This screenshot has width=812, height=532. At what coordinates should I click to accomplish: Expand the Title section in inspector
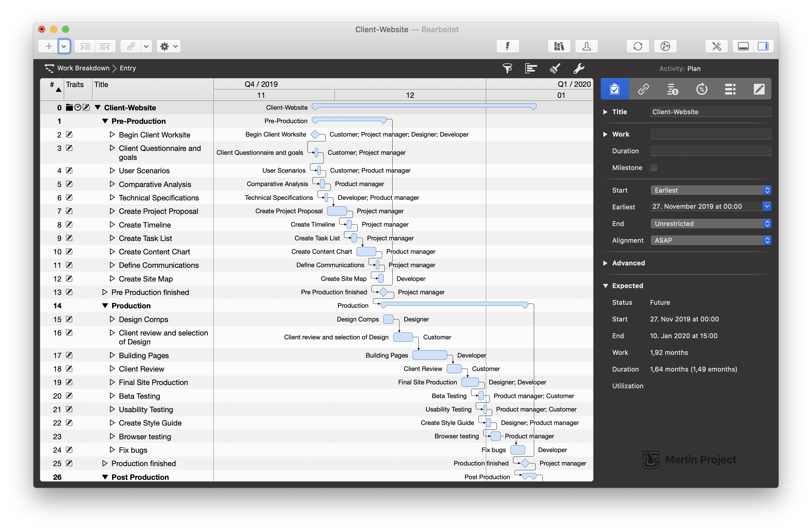coord(605,112)
